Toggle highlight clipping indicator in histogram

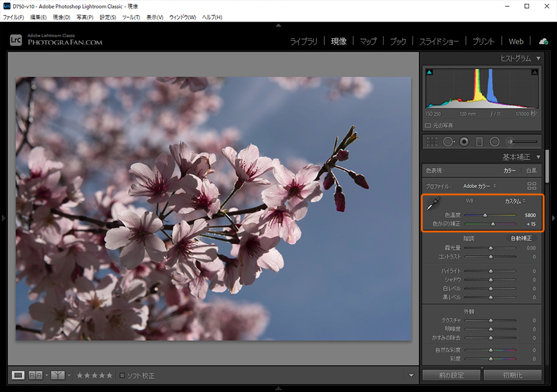(535, 72)
